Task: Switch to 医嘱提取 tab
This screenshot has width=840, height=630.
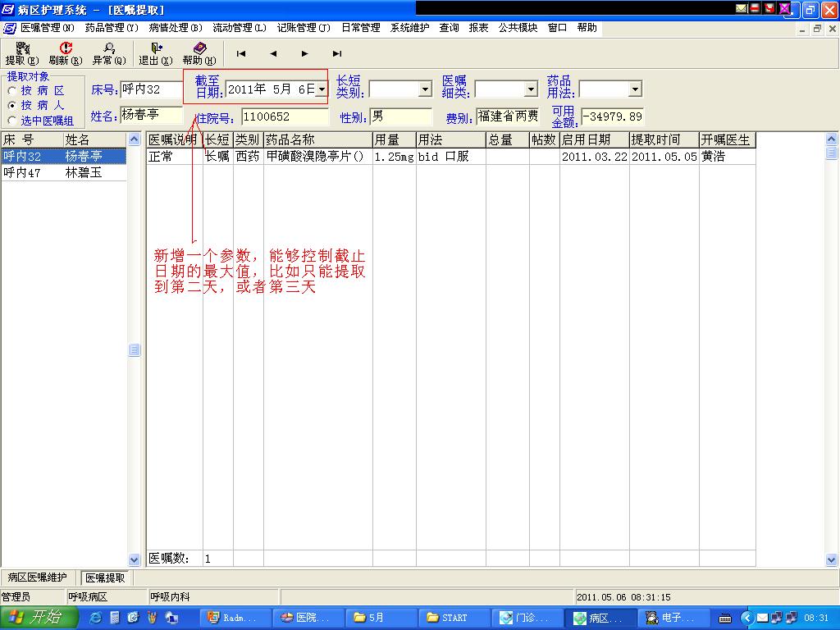Action: coord(105,578)
